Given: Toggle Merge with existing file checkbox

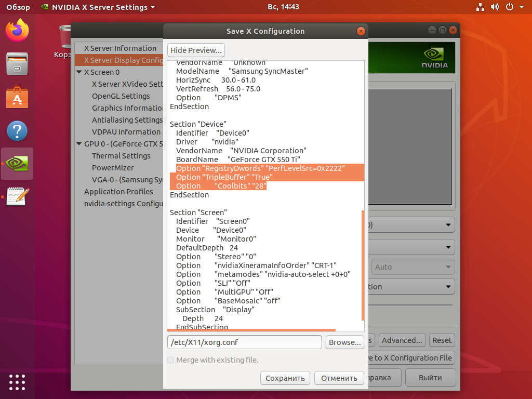Looking at the screenshot, I should click(170, 360).
